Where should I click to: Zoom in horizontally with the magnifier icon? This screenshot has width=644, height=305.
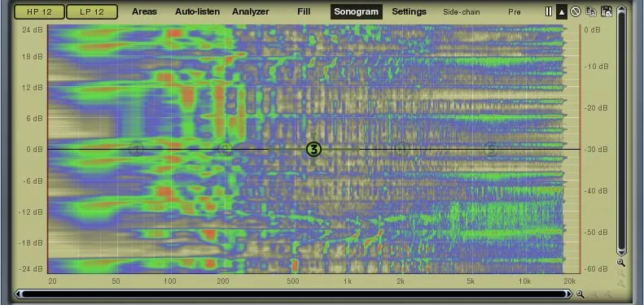[x=580, y=294]
